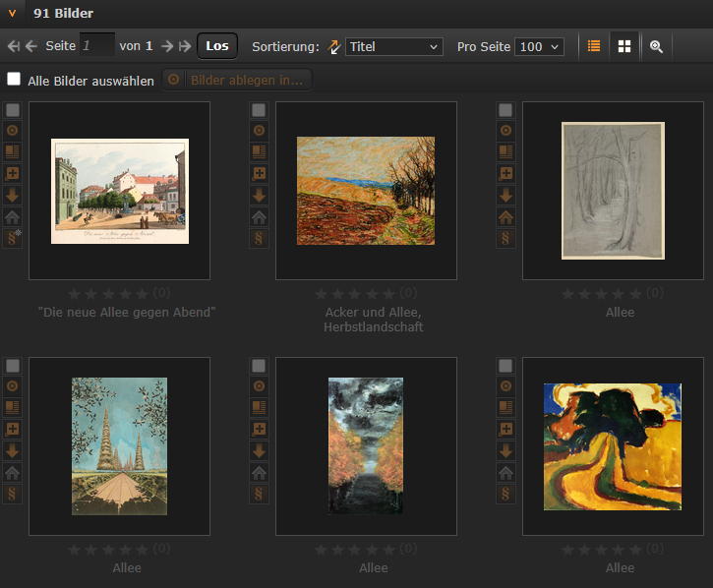Viewport: 713px width, 588px height.
Task: Tick the 'Alle Bilder auswählen' checkbox
Action: (14, 79)
